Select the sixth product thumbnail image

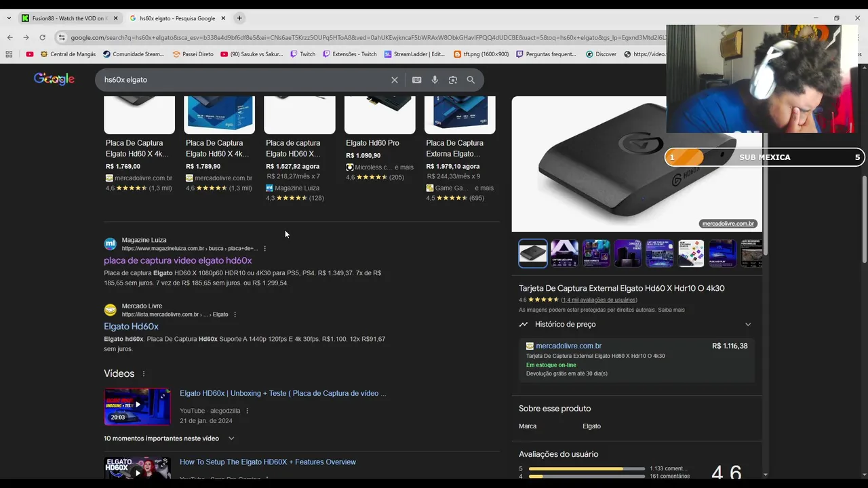(691, 253)
